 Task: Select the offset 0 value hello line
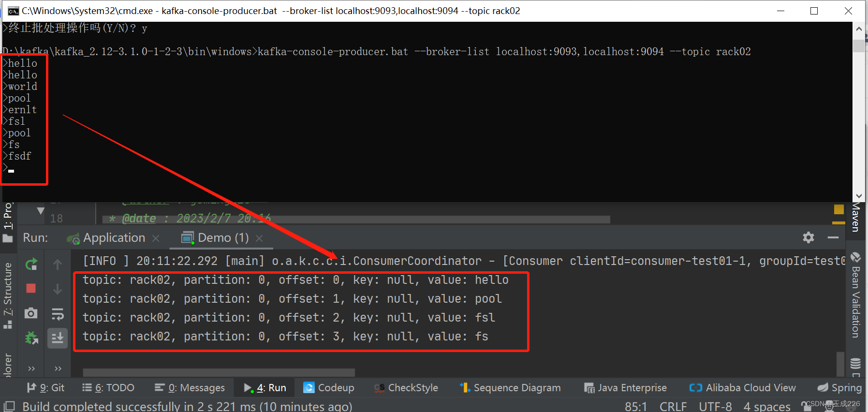[295, 280]
